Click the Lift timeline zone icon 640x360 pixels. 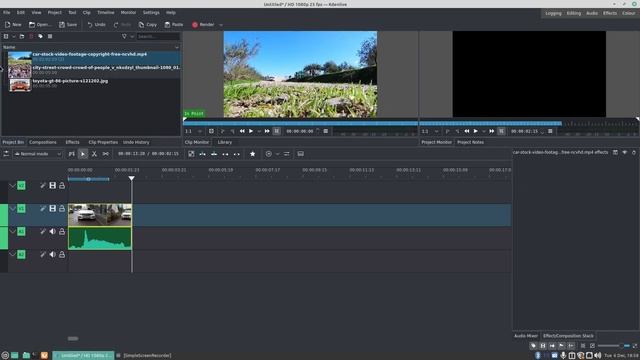(x=237, y=154)
